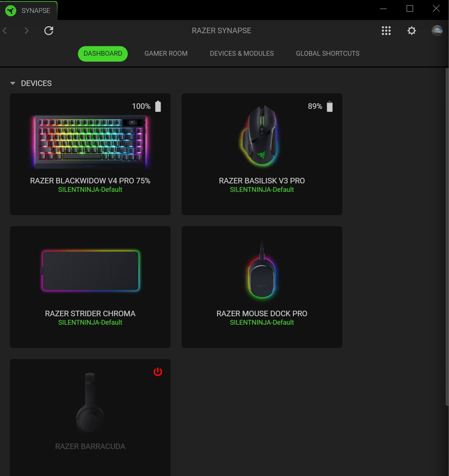Viewport: 449px width, 476px height.
Task: Click RAZER MOUSE DOCK PRO name
Action: click(x=262, y=314)
